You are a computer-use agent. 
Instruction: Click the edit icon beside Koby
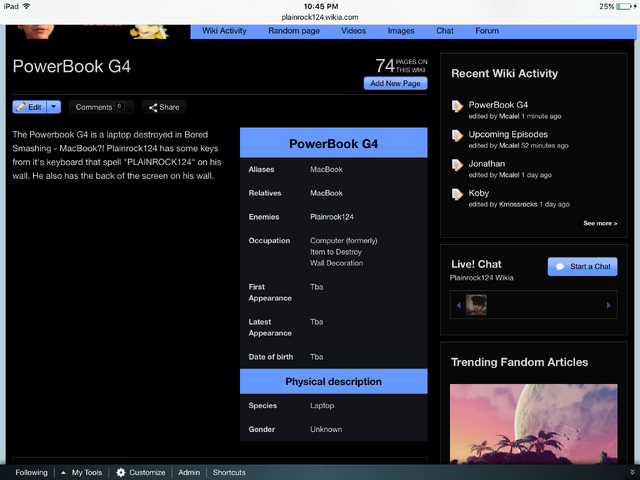click(x=457, y=194)
